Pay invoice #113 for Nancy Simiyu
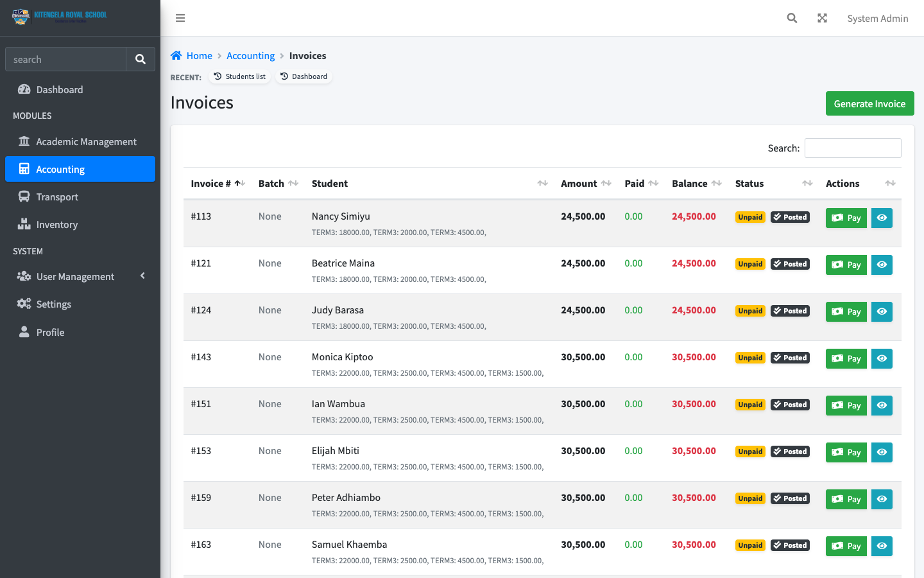Screen dimensions: 924x578 846,218
